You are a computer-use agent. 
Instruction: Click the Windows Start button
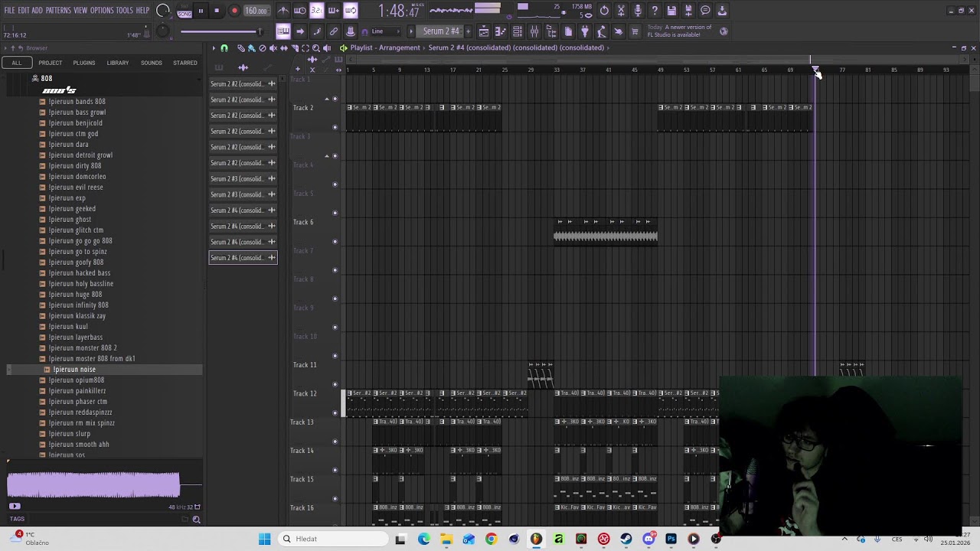(265, 539)
